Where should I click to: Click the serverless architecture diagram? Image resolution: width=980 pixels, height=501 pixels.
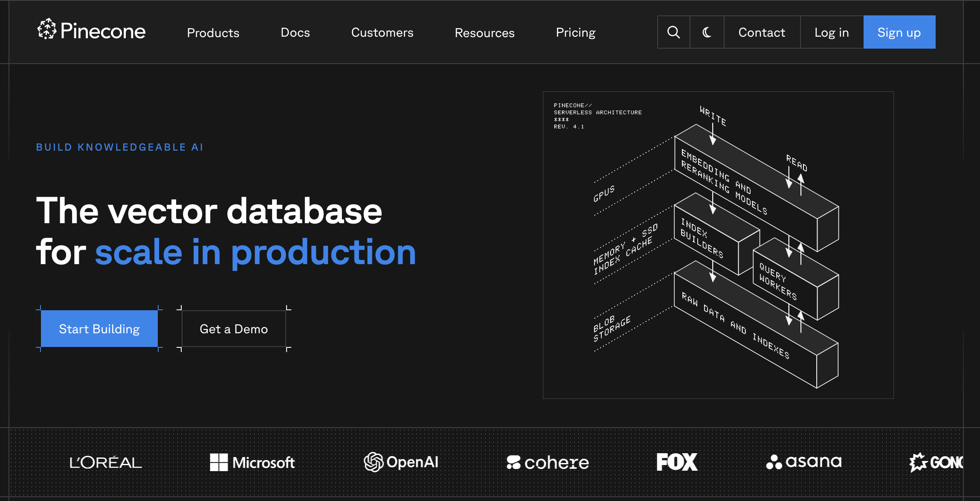pyautogui.click(x=718, y=245)
